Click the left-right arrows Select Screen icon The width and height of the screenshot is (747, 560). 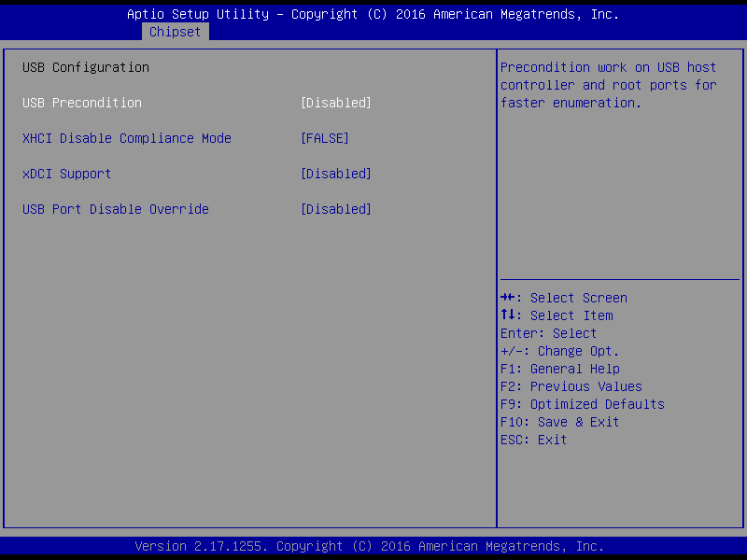tap(509, 298)
